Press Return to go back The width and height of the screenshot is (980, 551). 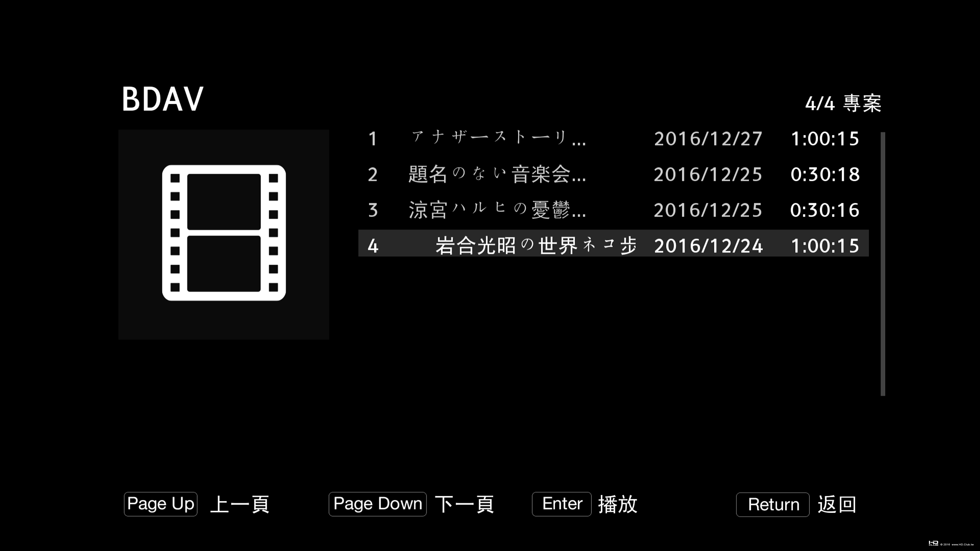pyautogui.click(x=773, y=504)
